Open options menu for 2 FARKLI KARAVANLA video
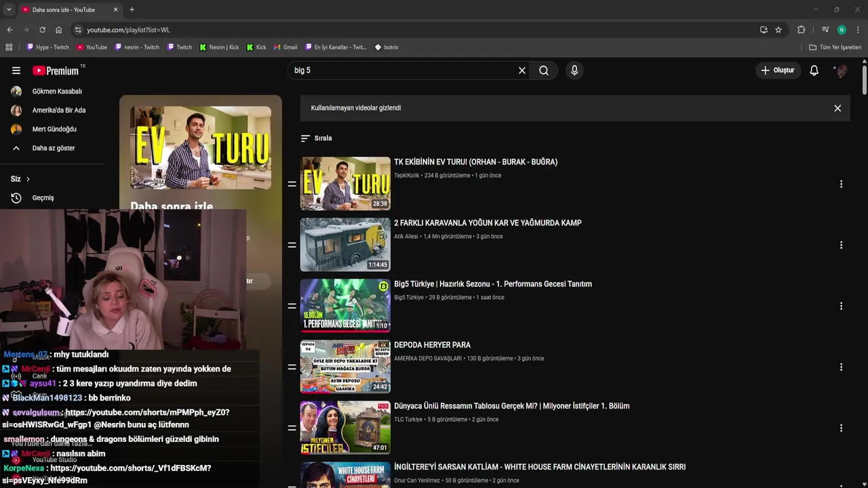Viewport: 868px width, 488px height. 841,245
